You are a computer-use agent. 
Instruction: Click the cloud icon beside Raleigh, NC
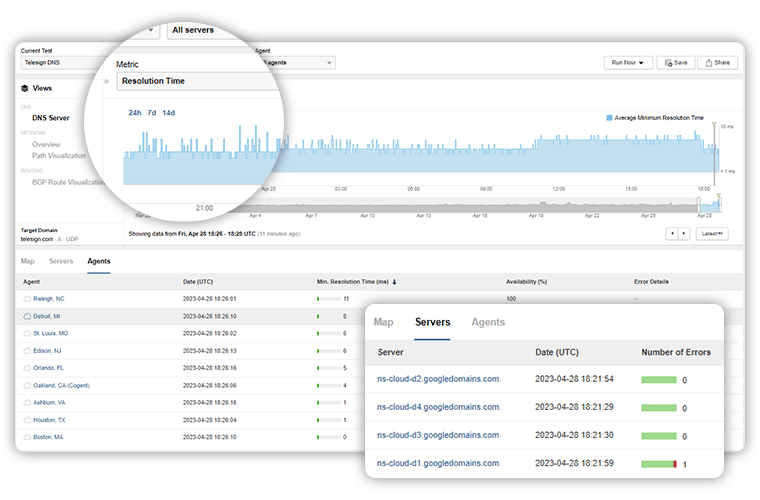tap(27, 299)
